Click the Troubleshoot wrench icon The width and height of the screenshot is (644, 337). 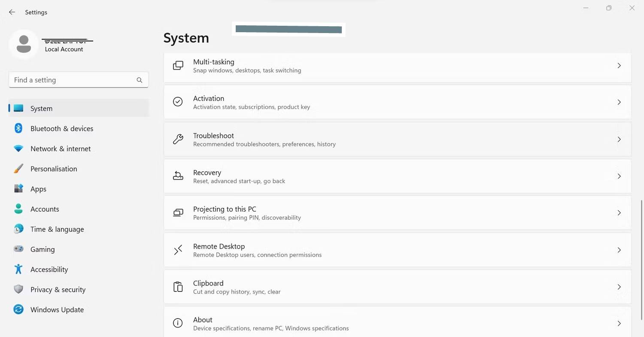(x=178, y=139)
